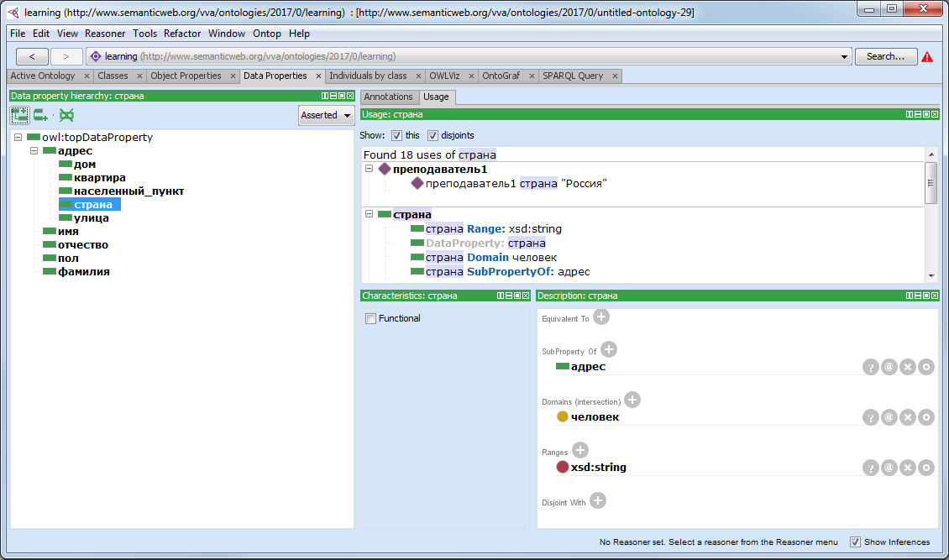
Task: Collapse the адрес tree node
Action: point(34,151)
